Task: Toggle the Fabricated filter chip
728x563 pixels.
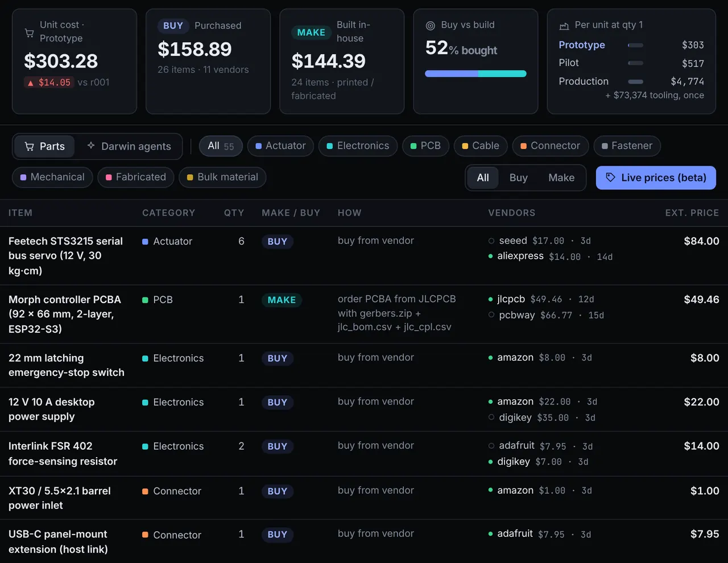Action: 136,177
